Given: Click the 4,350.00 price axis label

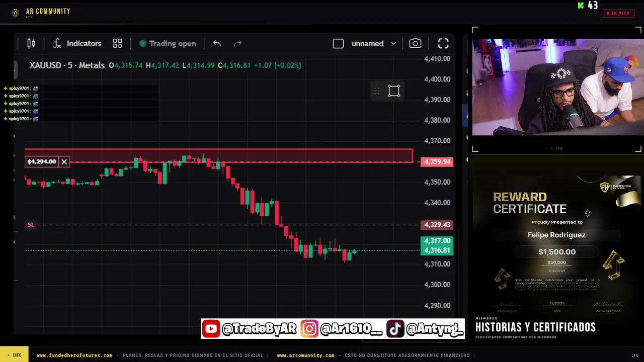Looking at the screenshot, I should click(x=437, y=182).
